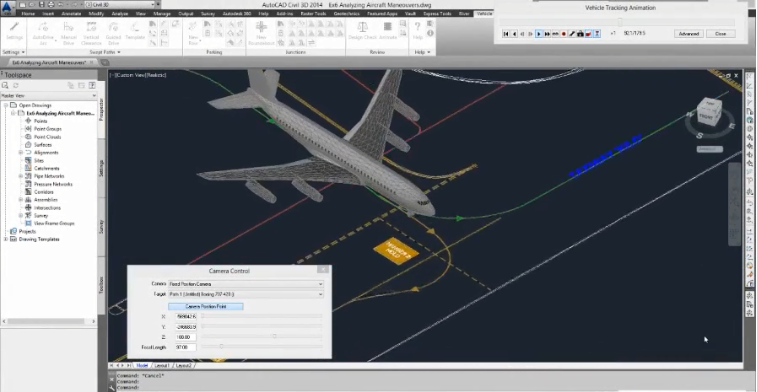Start the AutoDrive Arc tool
This screenshot has height=392, width=757.
(44, 33)
